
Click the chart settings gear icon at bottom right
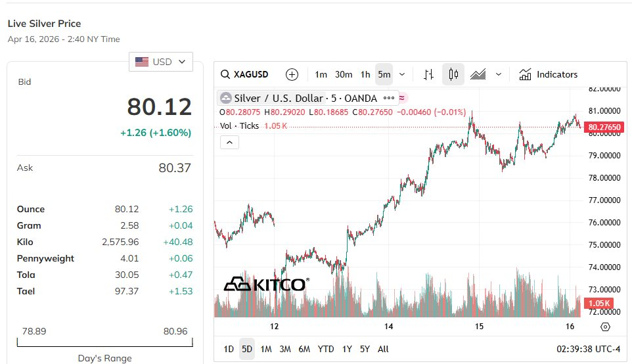click(x=605, y=327)
